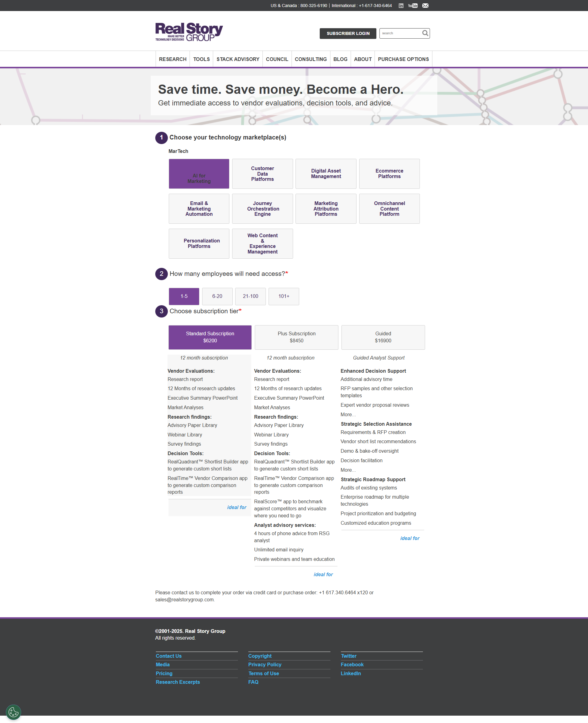
Task: Choose the 21-100 employees option
Action: (250, 297)
